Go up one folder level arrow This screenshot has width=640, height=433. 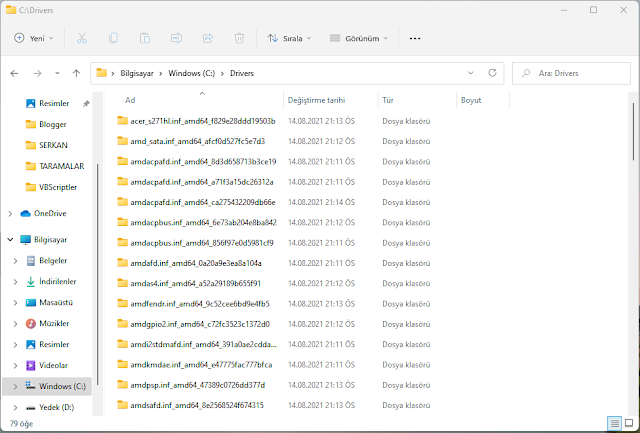pos(76,73)
